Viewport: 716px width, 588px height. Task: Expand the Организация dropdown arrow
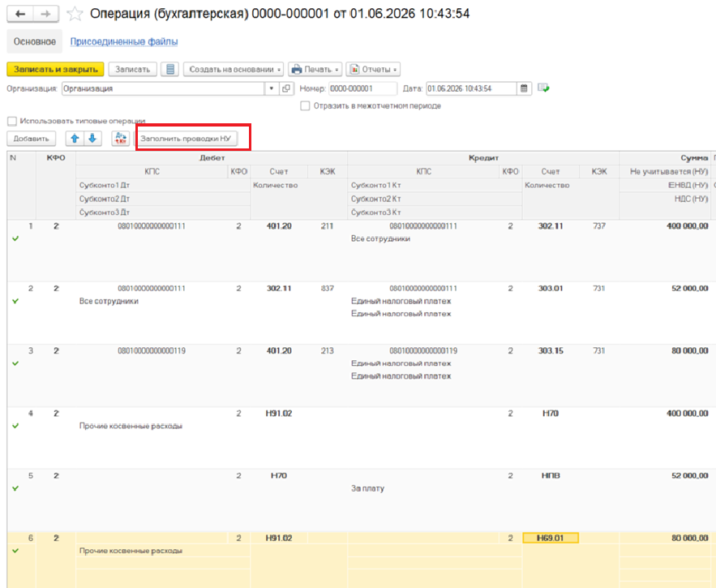(x=272, y=88)
